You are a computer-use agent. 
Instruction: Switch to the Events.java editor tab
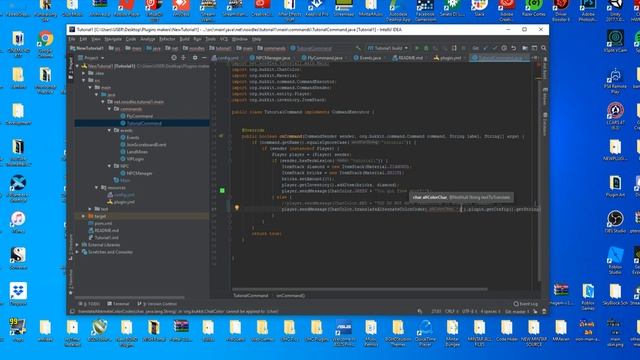(x=367, y=58)
